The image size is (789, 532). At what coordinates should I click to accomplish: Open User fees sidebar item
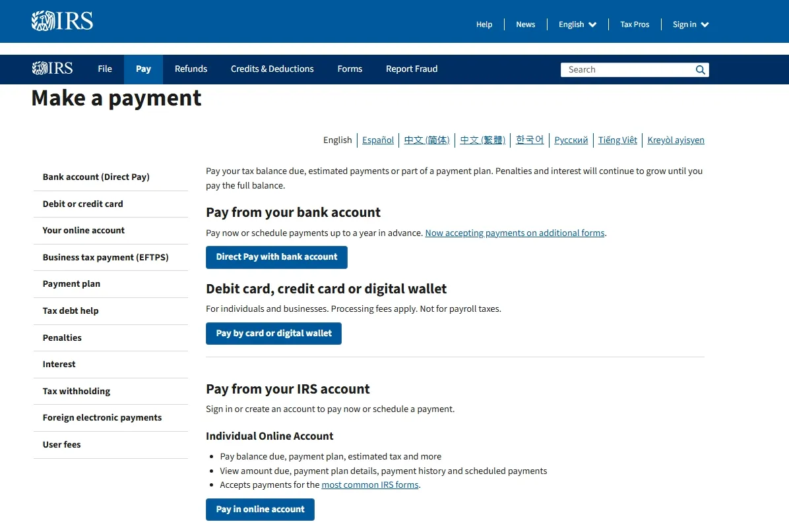(111, 445)
